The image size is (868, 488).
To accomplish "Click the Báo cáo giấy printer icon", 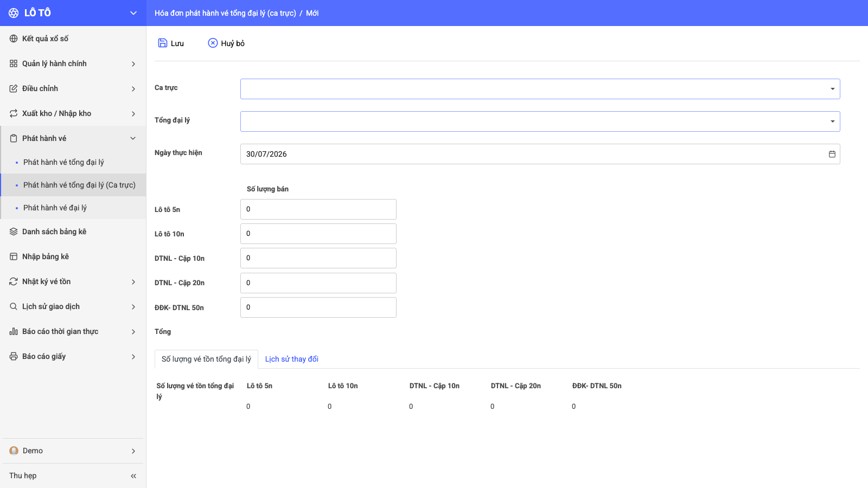I will (x=14, y=356).
